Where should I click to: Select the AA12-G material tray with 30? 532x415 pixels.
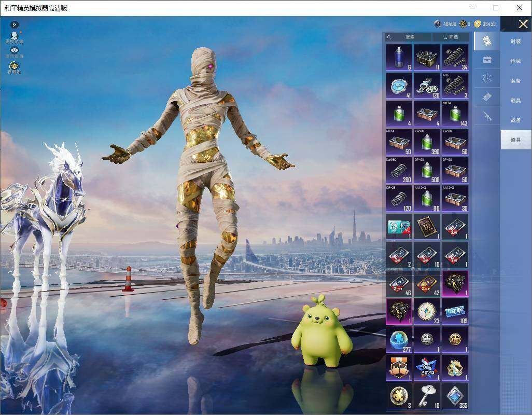click(455, 199)
